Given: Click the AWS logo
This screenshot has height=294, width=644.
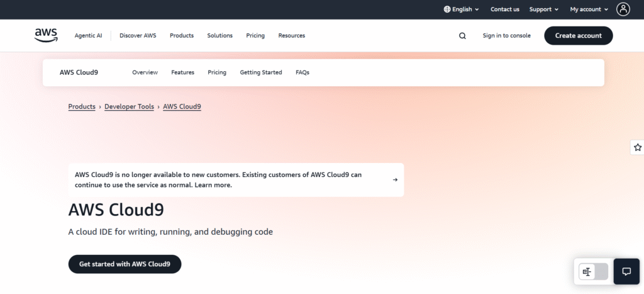Looking at the screenshot, I should click(46, 35).
